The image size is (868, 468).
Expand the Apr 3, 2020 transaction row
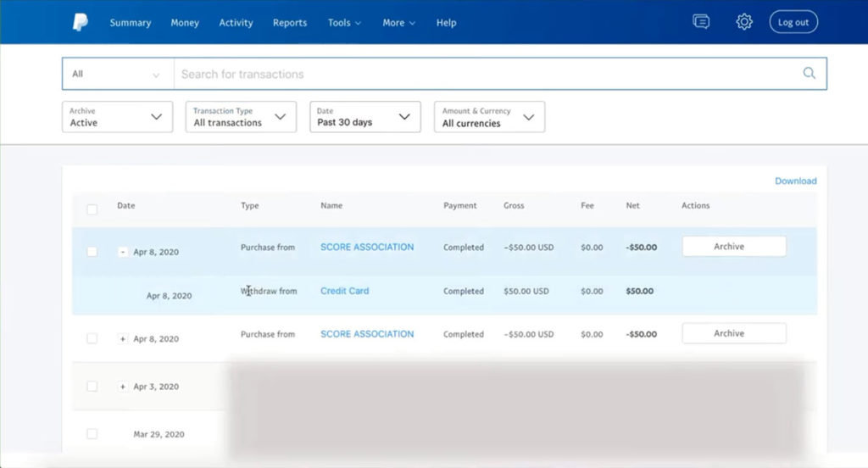(123, 387)
